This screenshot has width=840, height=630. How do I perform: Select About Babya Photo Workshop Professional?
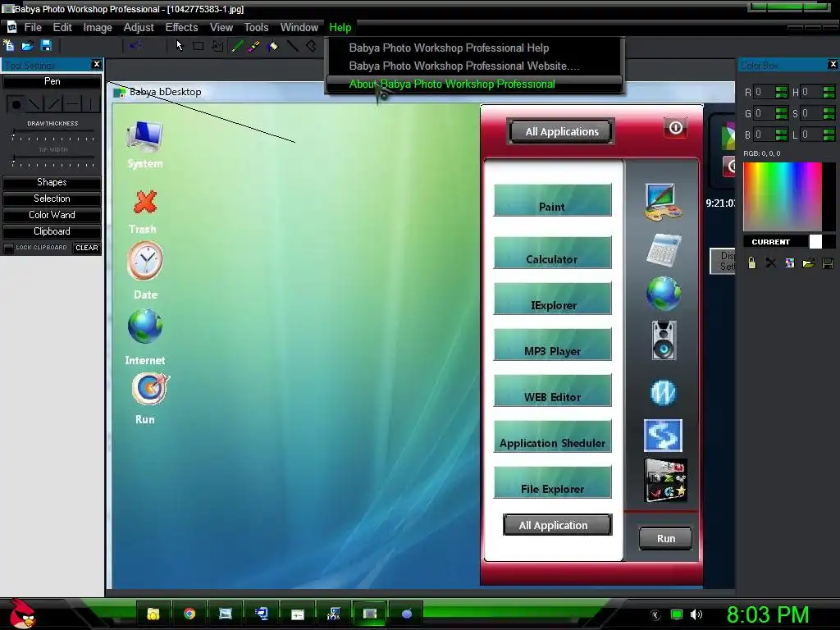point(475,84)
